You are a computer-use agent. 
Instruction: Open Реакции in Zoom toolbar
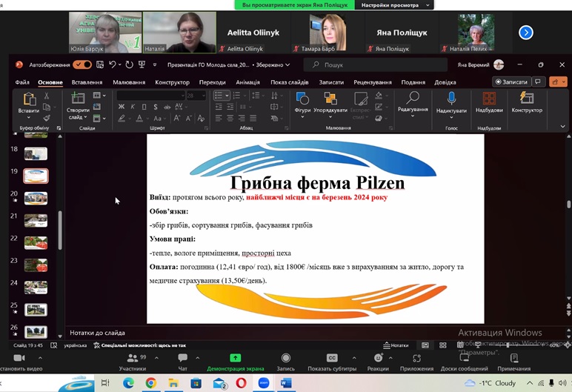(378, 362)
